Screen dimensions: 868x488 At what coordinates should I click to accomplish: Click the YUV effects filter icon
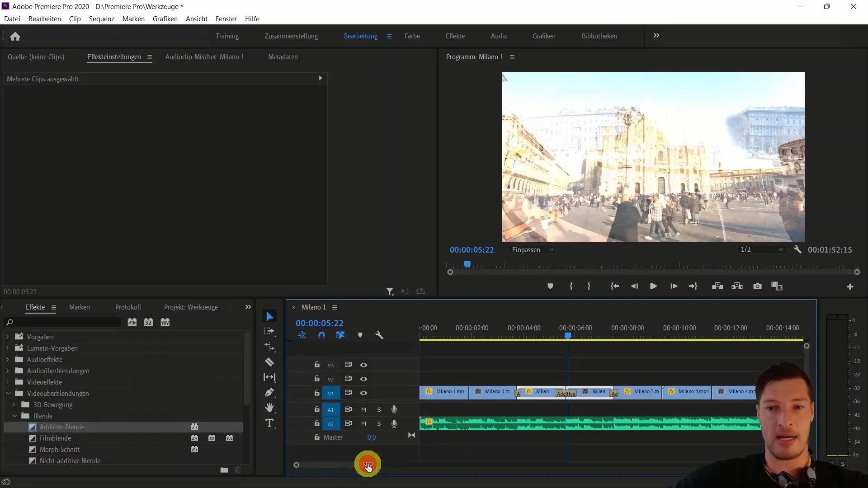coord(165,322)
